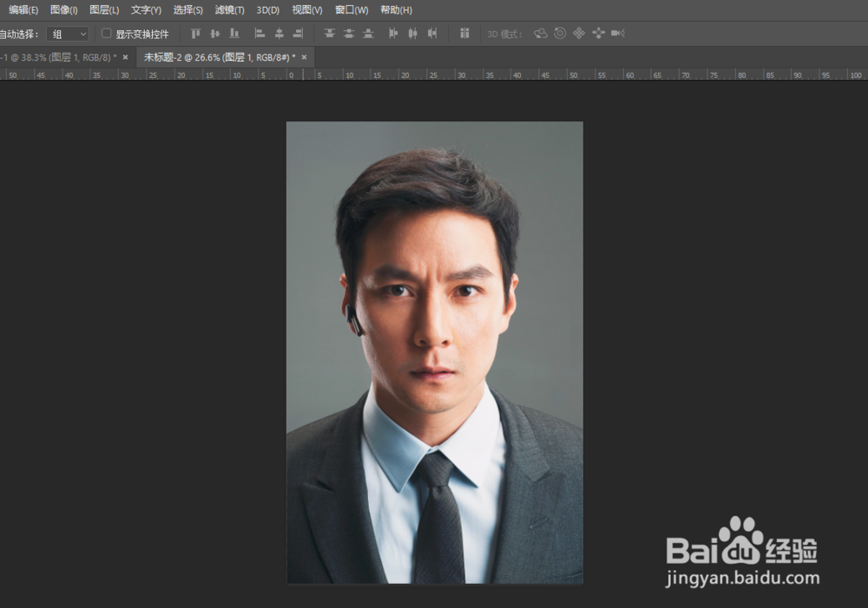Close the 未标题-2 document tab
The image size is (868, 608).
(x=304, y=57)
